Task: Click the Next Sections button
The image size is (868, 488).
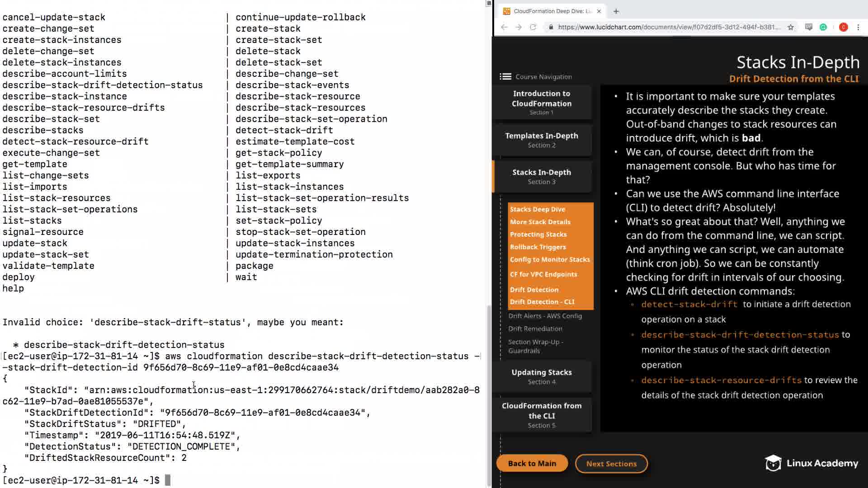Action: point(611,464)
